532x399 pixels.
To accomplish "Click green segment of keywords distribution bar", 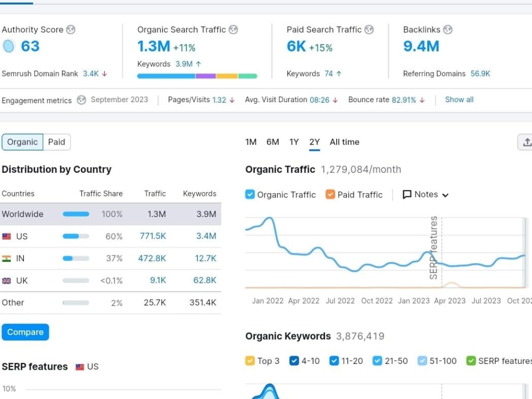I will (248, 76).
